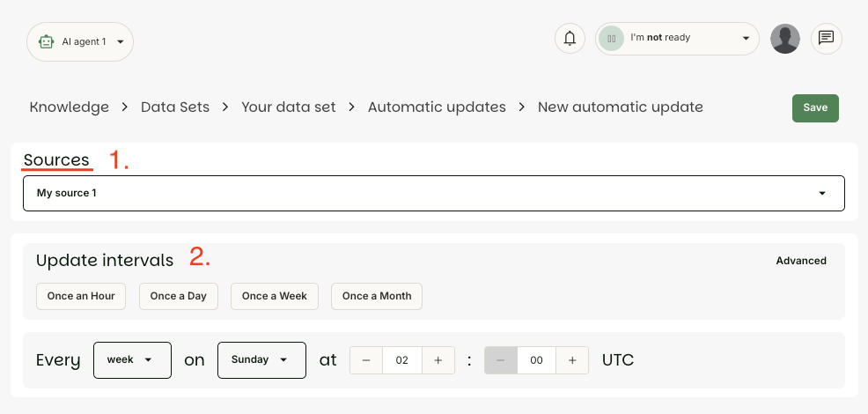Expand the I'm not ready status dropdown

click(746, 39)
